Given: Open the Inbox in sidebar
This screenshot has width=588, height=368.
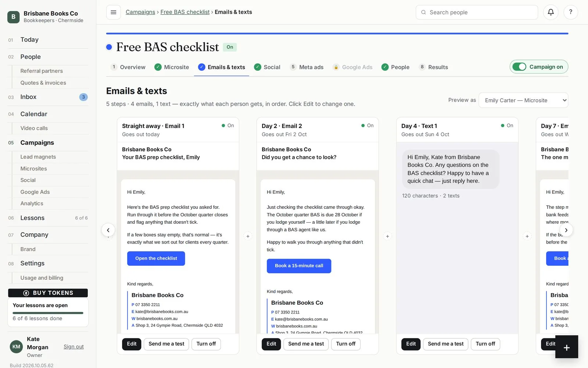Looking at the screenshot, I should pyautogui.click(x=48, y=97).
